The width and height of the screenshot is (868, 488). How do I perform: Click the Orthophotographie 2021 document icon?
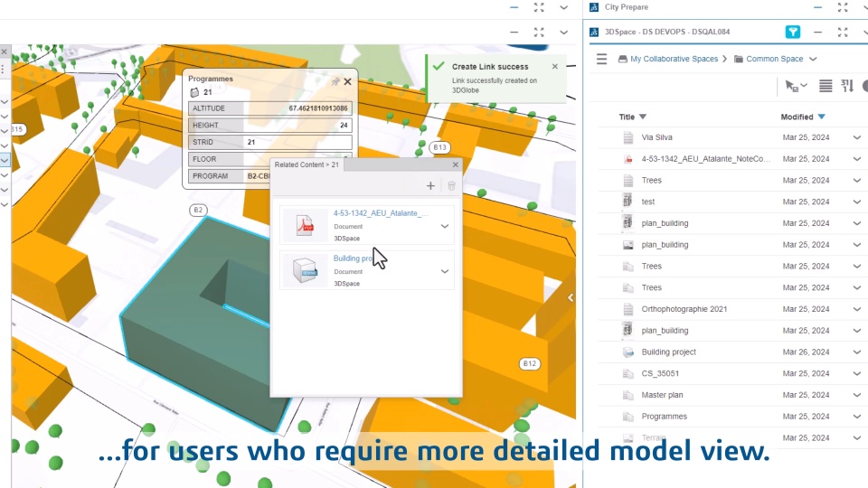[x=627, y=309]
